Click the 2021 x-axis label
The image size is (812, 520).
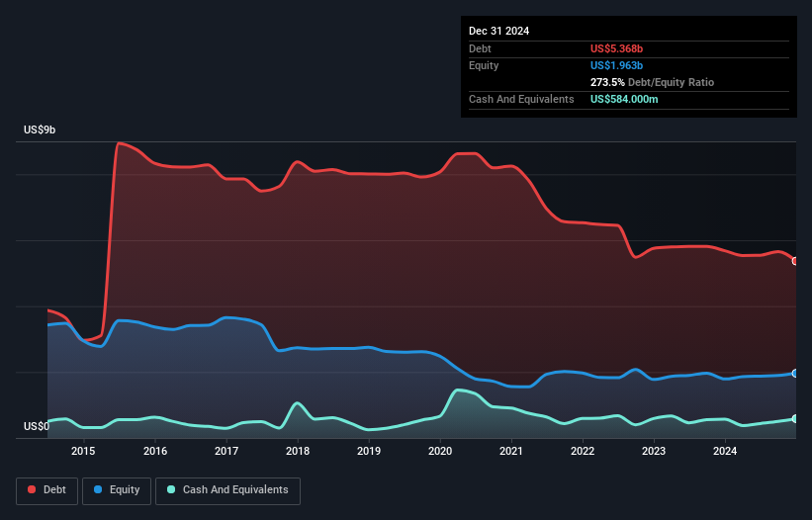click(x=511, y=451)
